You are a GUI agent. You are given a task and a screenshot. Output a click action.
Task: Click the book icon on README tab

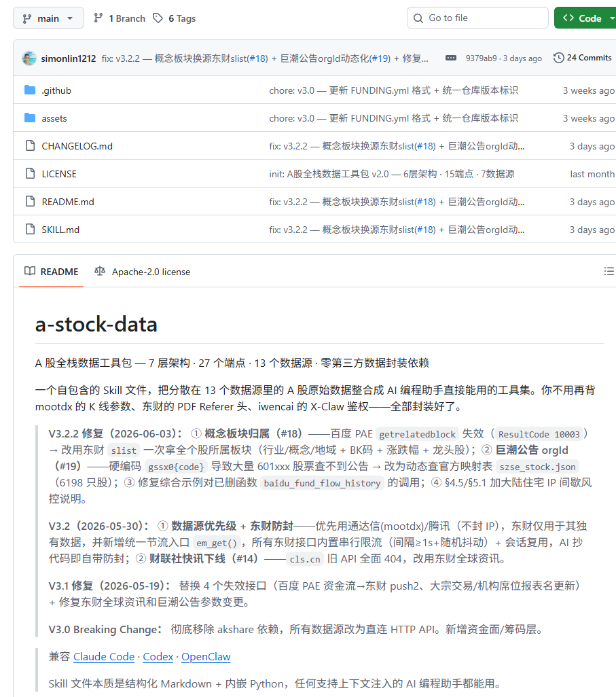(30, 271)
